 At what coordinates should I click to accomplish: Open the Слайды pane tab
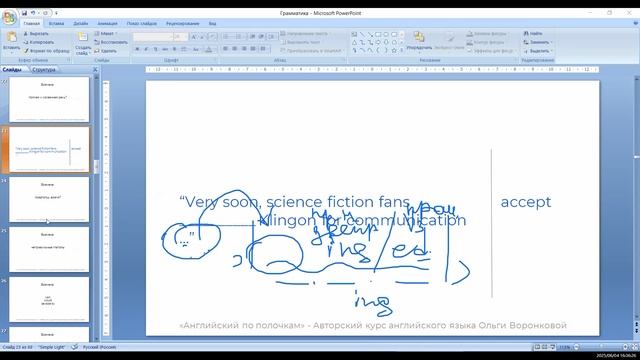(x=12, y=70)
